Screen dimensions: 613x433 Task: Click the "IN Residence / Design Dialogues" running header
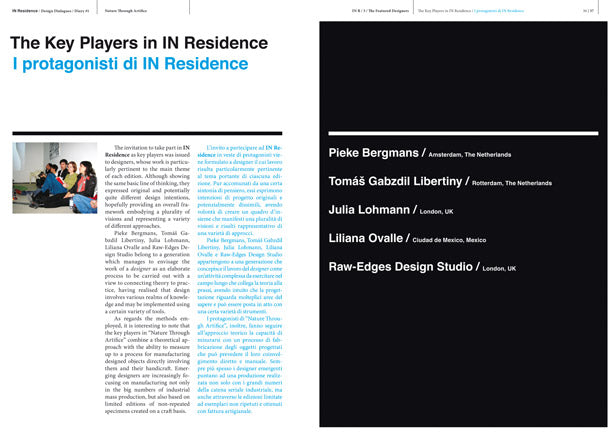(x=50, y=11)
